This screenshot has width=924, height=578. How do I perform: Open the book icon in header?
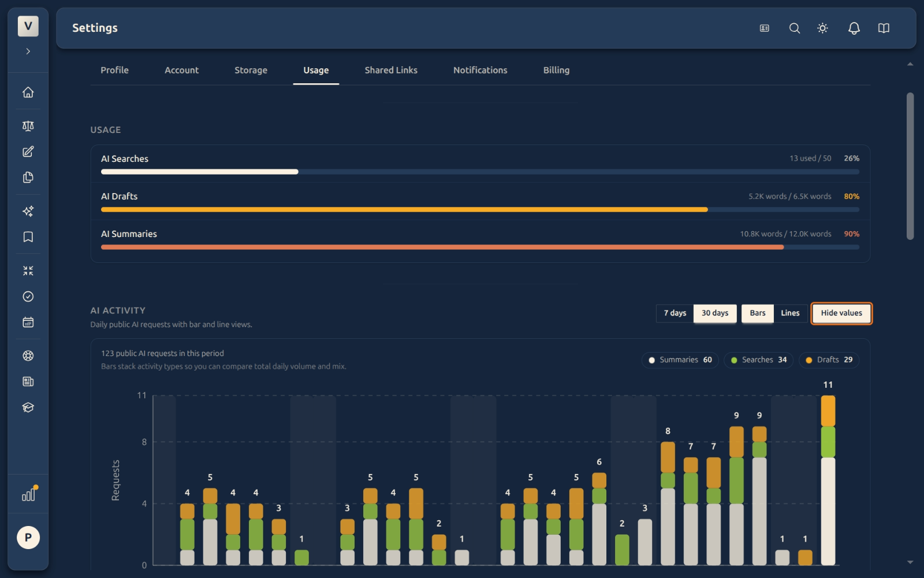coord(884,28)
